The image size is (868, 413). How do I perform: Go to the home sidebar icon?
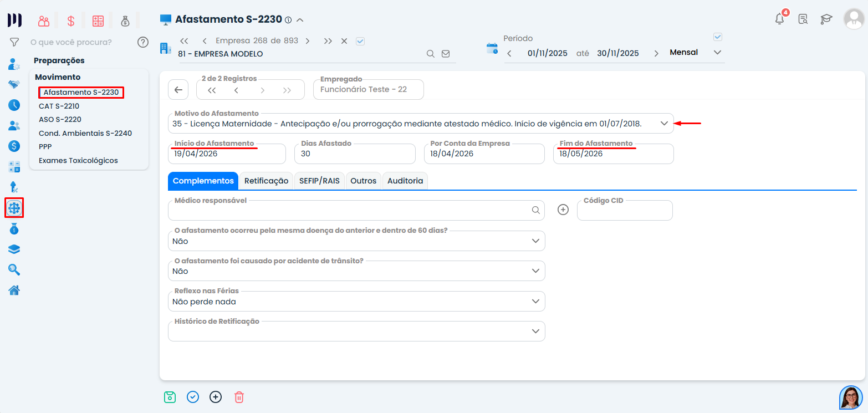coord(14,290)
